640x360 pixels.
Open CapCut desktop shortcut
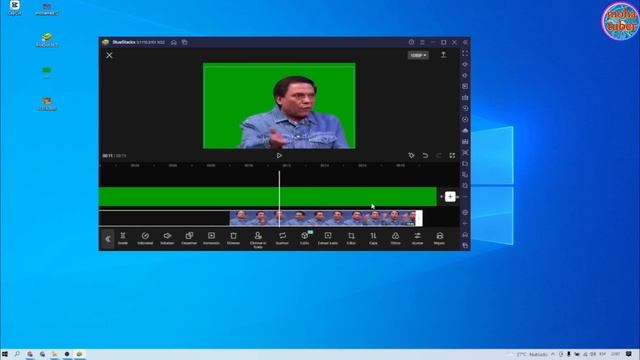pos(15,7)
